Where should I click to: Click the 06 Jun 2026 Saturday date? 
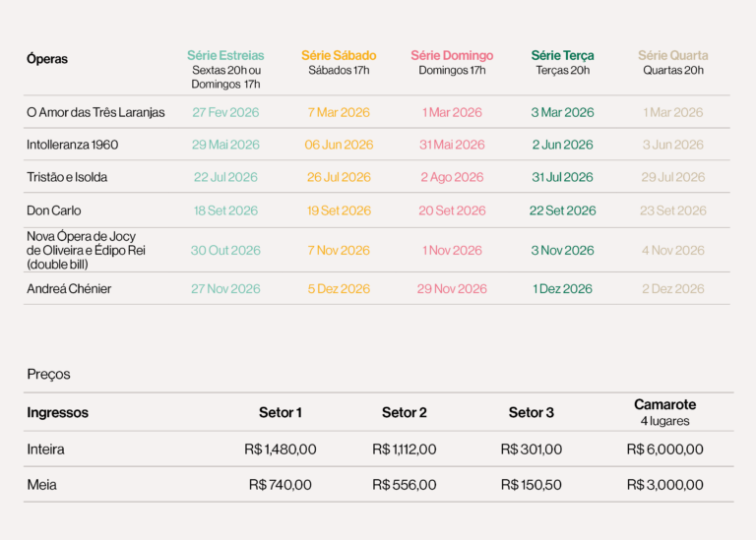point(339,145)
